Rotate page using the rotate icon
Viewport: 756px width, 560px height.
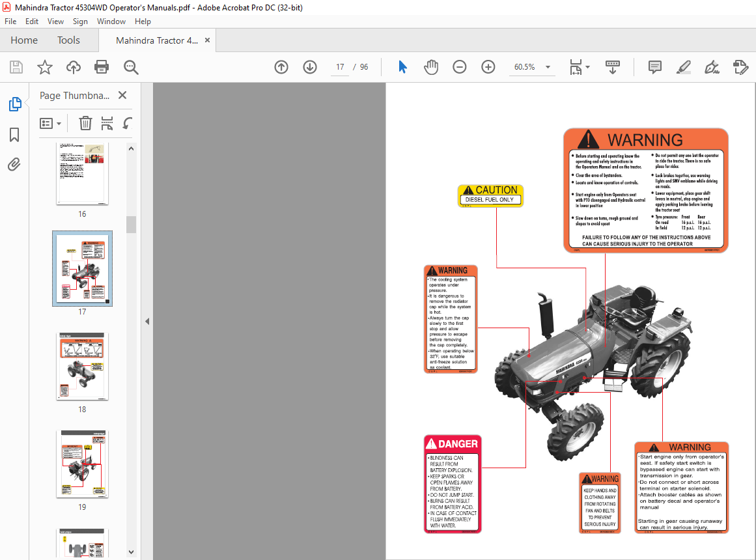[x=127, y=124]
